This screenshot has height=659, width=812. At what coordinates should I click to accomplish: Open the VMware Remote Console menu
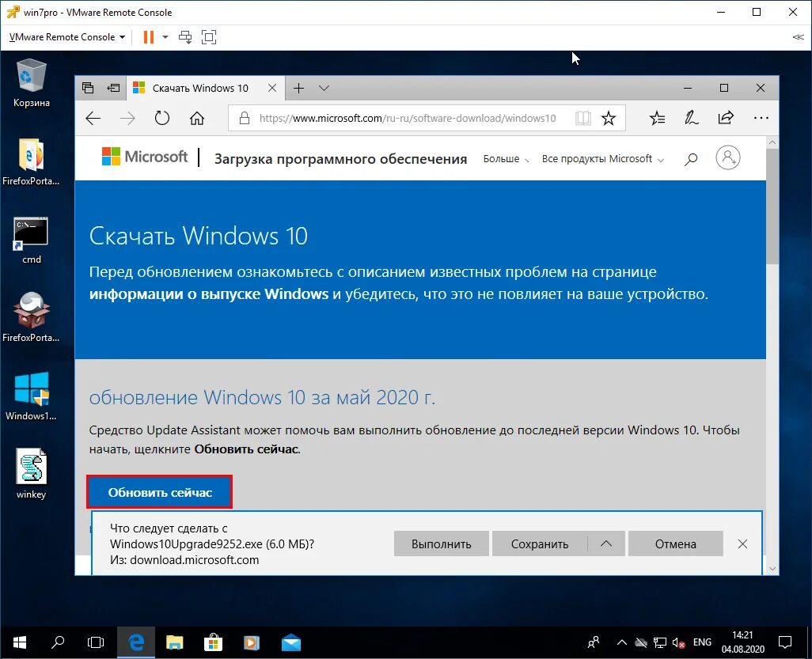point(67,36)
